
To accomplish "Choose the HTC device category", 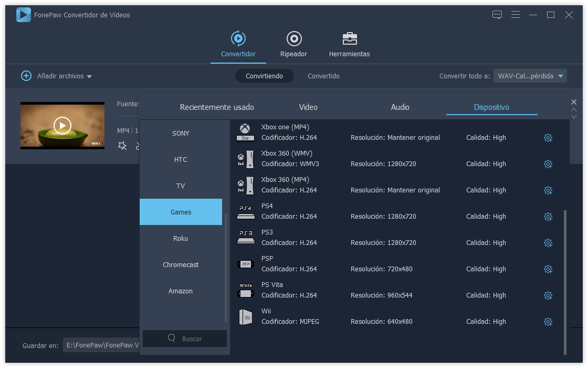I will 181,160.
